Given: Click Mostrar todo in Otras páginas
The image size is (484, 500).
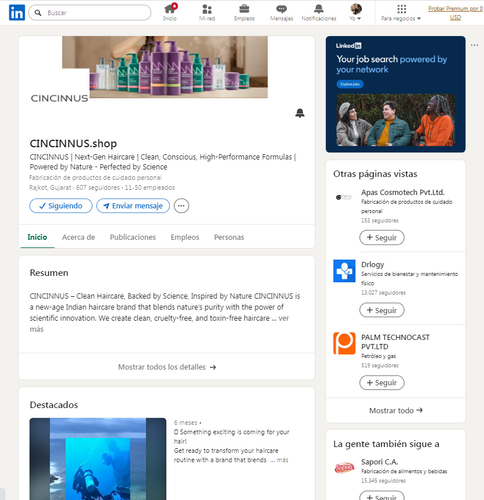Looking at the screenshot, I should click(x=396, y=410).
